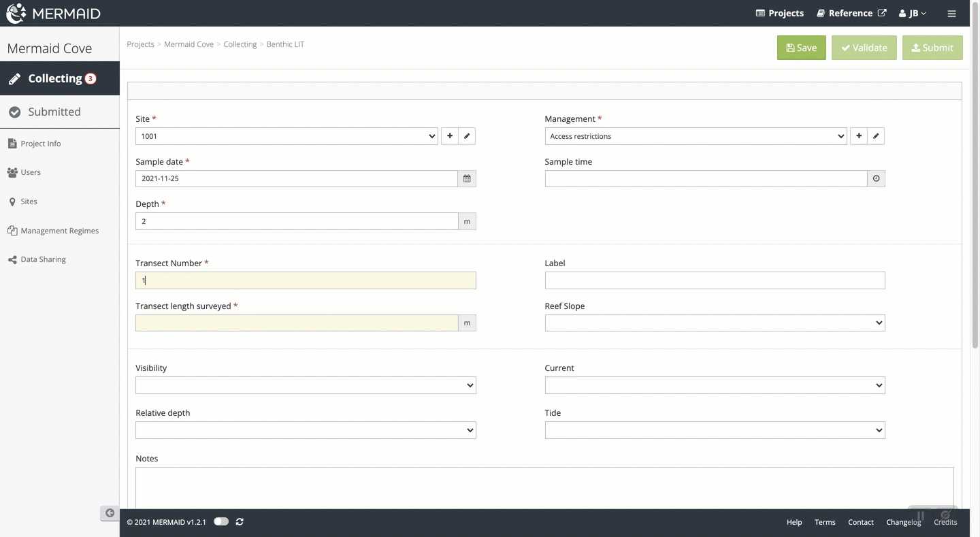
Task: Click the add new site plus icon
Action: click(x=450, y=136)
